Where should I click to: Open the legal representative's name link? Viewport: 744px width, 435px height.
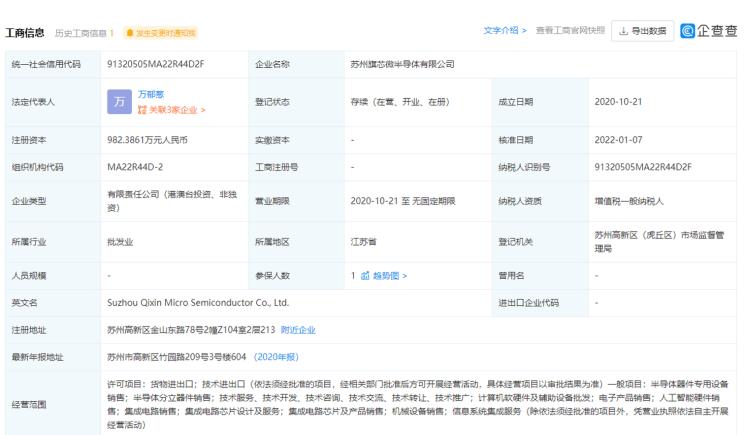click(151, 94)
